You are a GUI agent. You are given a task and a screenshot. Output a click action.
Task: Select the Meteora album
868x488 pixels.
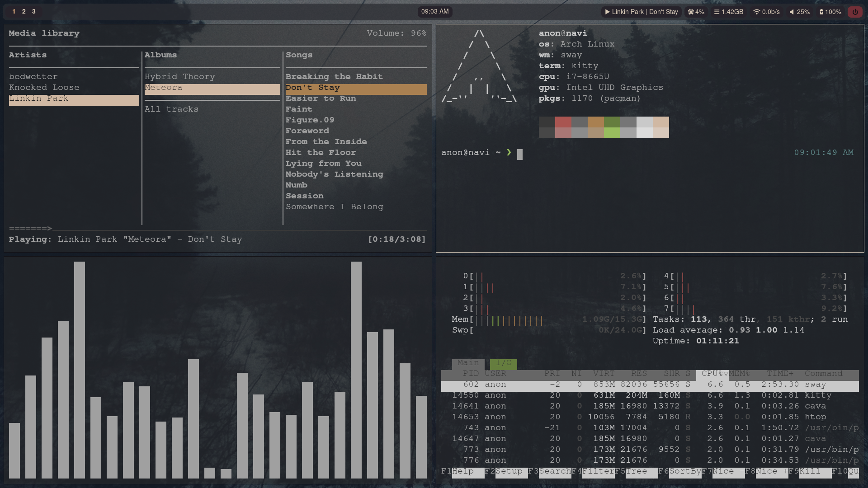tap(212, 89)
